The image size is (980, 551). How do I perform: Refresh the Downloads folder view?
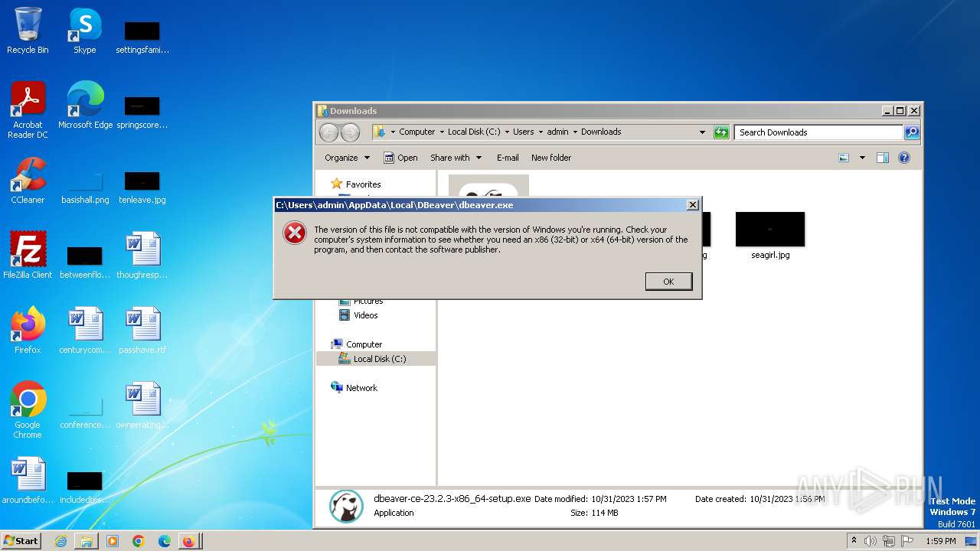(721, 132)
